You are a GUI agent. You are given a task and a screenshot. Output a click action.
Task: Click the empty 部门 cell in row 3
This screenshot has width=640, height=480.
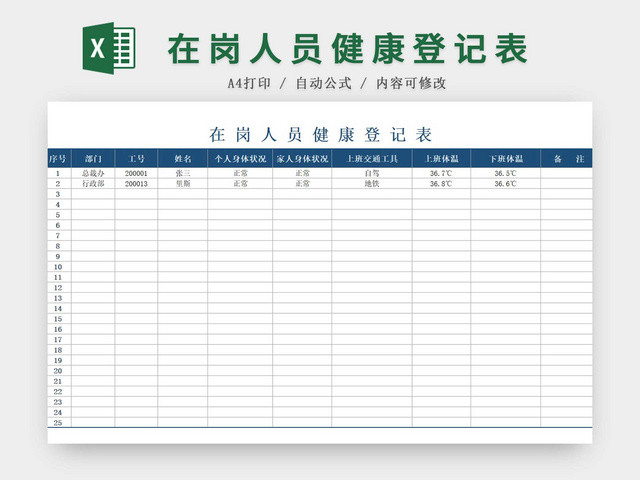click(93, 194)
